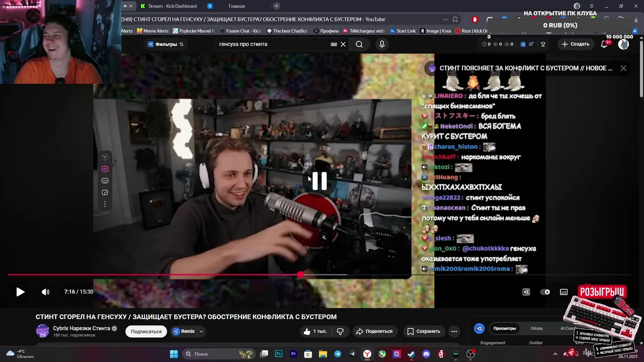This screenshot has height=362, width=644.
Task: Share the video via Поделиться
Action: 374,331
